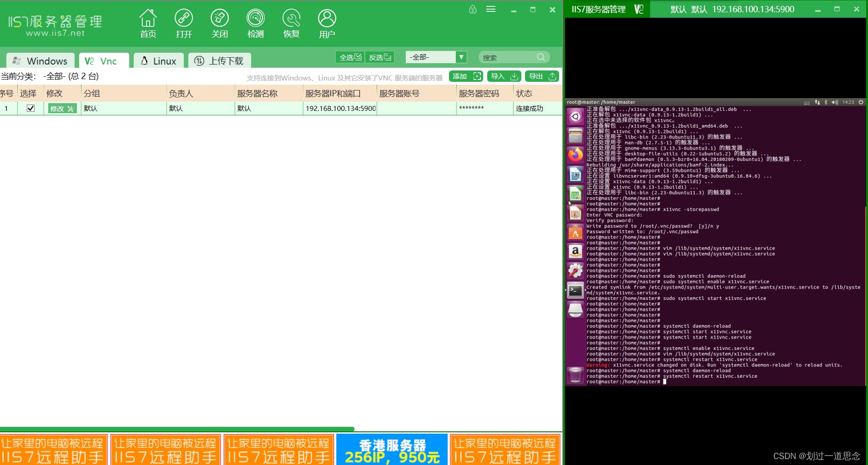Open LibreOffice Writer in the Ubuntu dock
Viewport: 868px width, 465px height.
pos(575,174)
